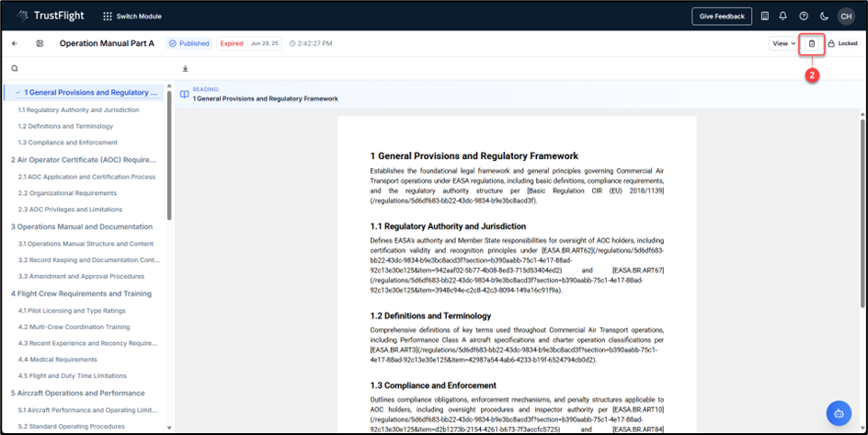
Task: Open 4.2 Multi-Crew Coordination Training
Action: click(74, 327)
